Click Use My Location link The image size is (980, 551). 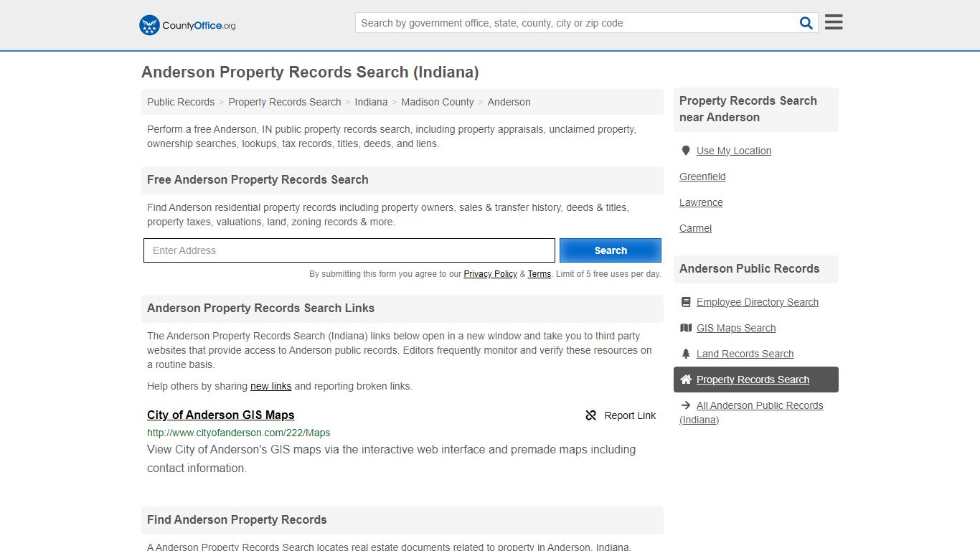734,151
